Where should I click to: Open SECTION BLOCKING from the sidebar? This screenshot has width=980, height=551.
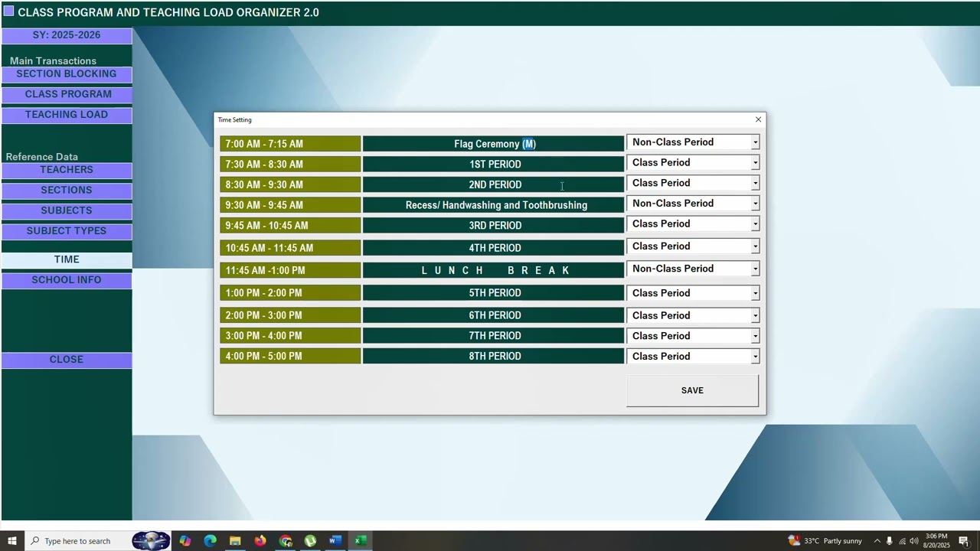[x=67, y=74]
